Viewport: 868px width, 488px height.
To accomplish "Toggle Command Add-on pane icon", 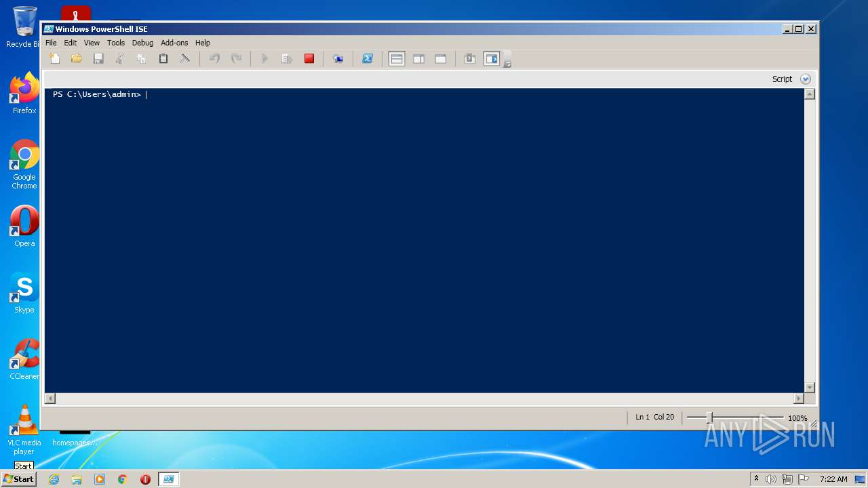I will (492, 59).
